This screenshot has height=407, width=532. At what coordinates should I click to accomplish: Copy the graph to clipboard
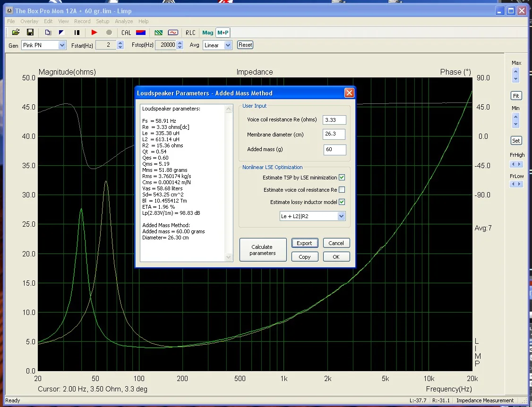[48, 32]
